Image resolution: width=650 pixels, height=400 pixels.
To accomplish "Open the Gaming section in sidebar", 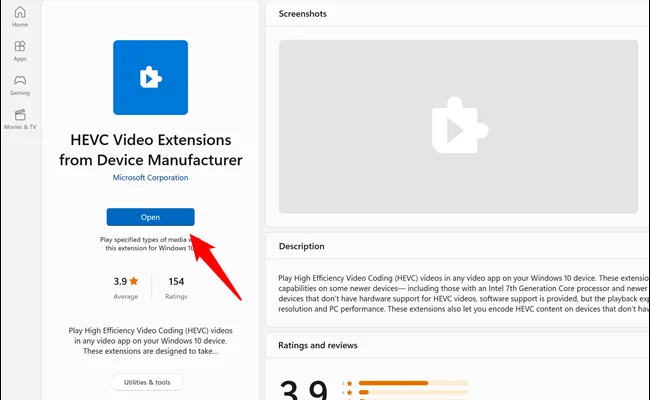I will point(20,85).
